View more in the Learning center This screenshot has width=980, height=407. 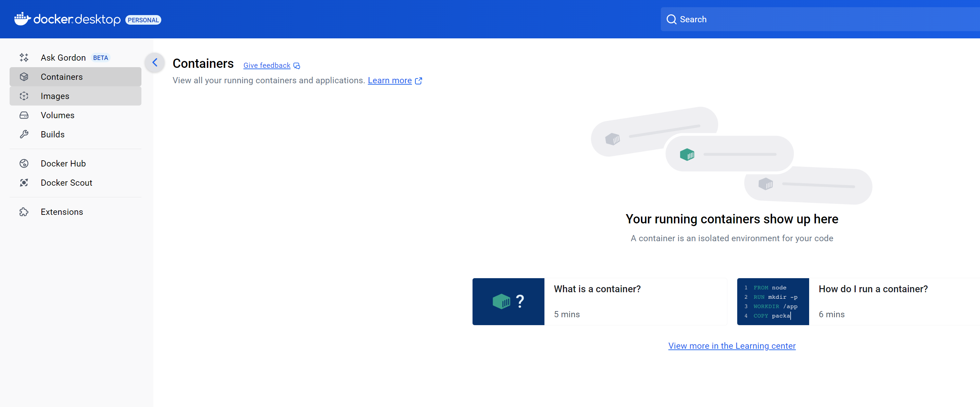(x=732, y=346)
